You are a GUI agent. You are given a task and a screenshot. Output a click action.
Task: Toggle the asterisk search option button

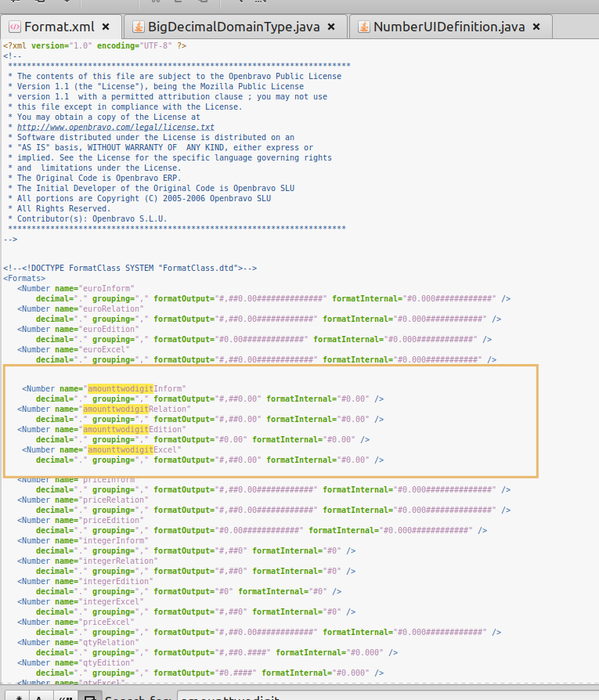pyautogui.click(x=17, y=695)
